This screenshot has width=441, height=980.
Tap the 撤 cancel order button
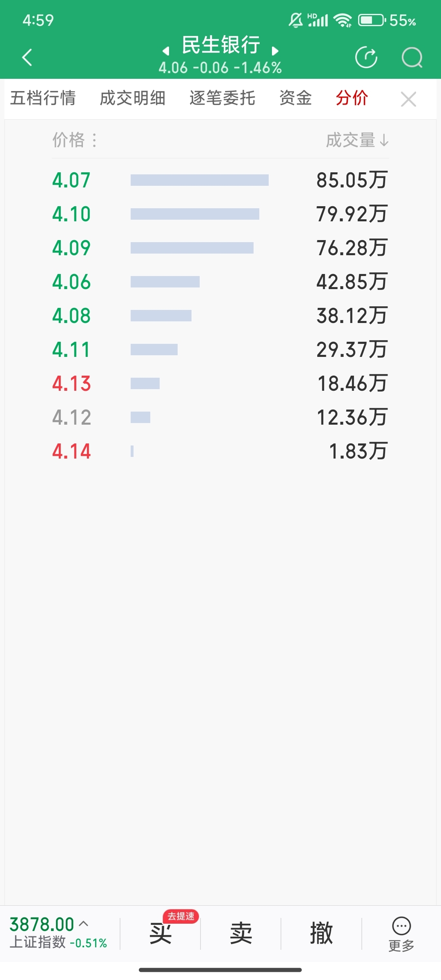[321, 933]
